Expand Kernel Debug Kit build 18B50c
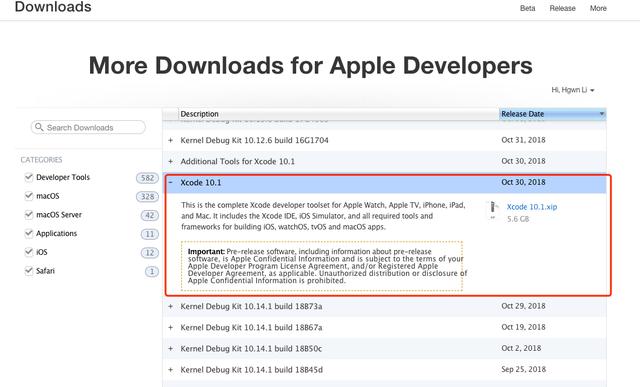The height and width of the screenshot is (387, 640). [x=171, y=349]
